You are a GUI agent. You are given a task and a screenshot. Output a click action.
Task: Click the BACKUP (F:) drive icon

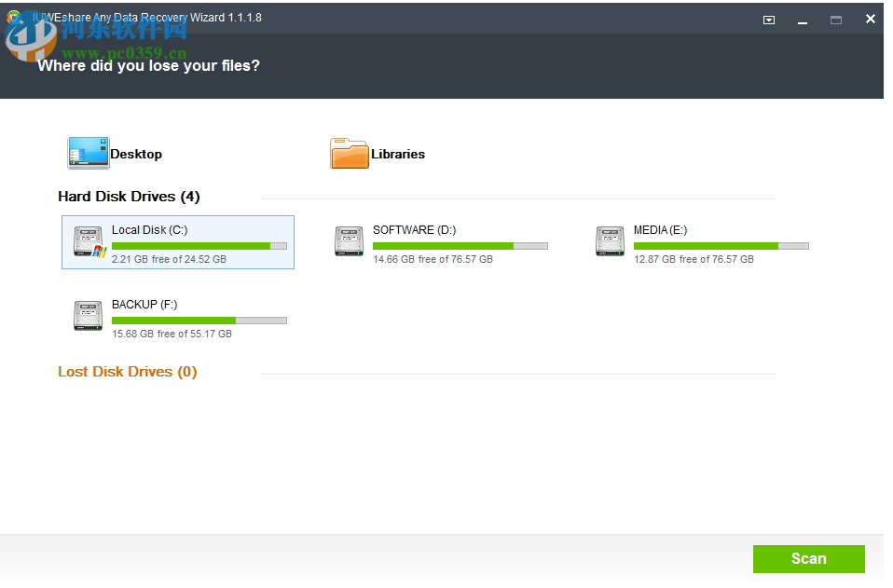click(x=89, y=315)
